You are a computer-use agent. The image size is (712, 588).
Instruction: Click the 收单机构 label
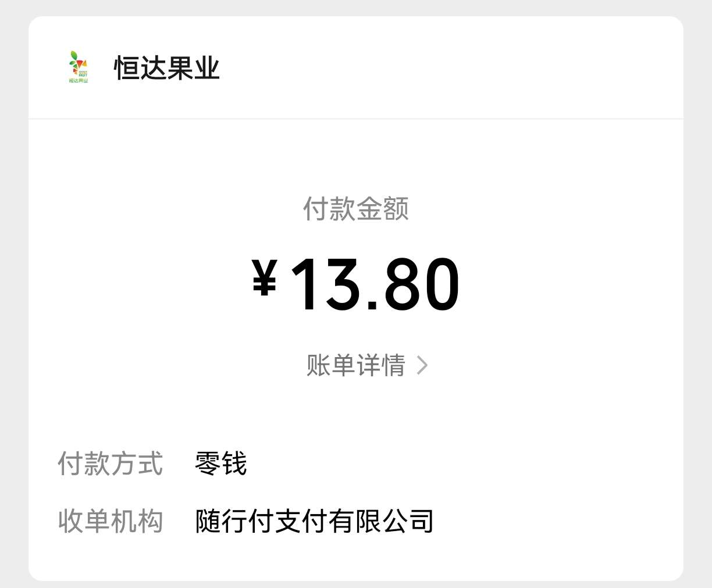pos(111,521)
